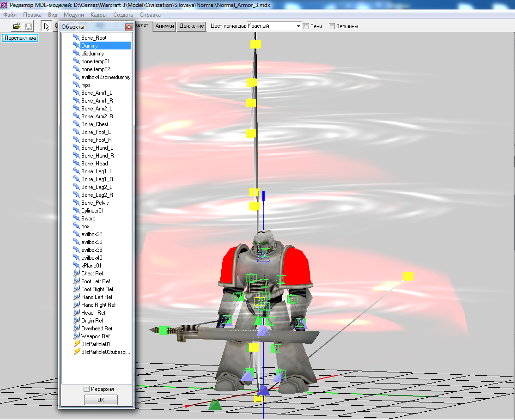Screen dimensions: 515x420
Task: Select bone temp02 in the object list
Action: coord(96,69)
